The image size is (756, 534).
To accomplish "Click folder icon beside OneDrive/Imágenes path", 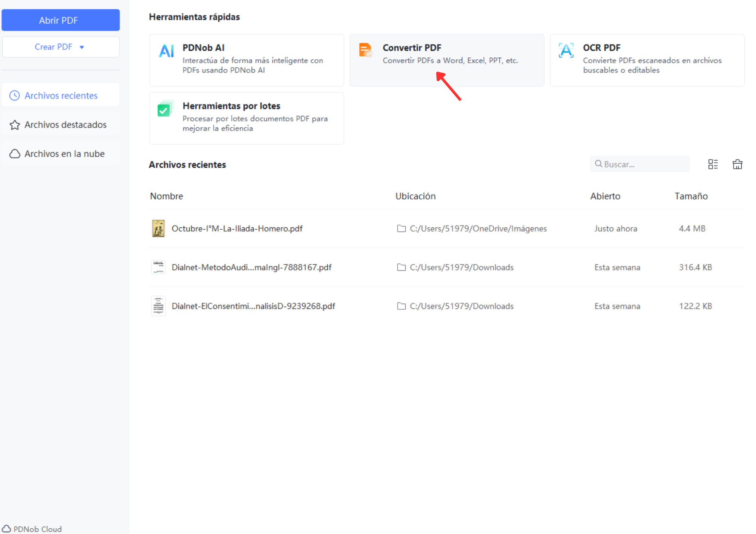I will pyautogui.click(x=401, y=228).
